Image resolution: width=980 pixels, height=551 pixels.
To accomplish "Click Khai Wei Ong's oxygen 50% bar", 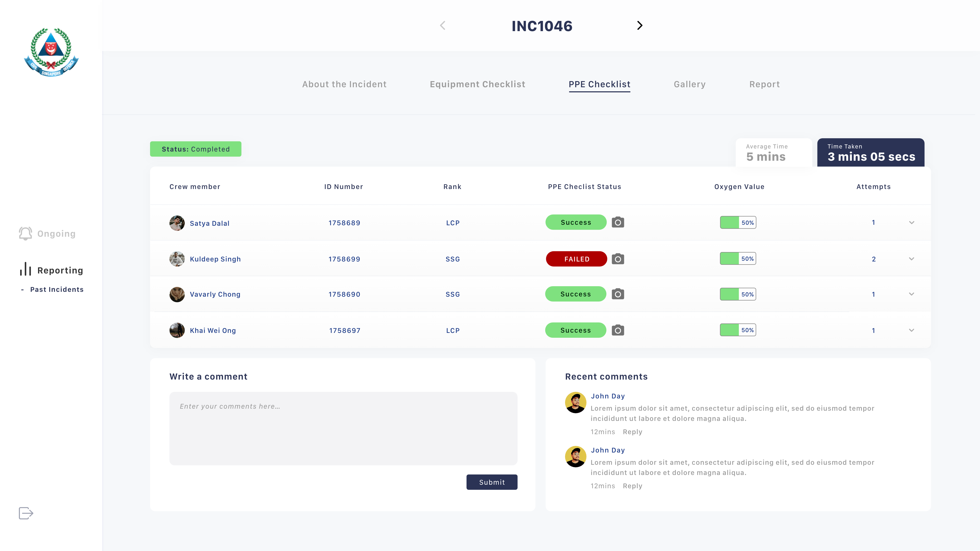I will tap(738, 330).
